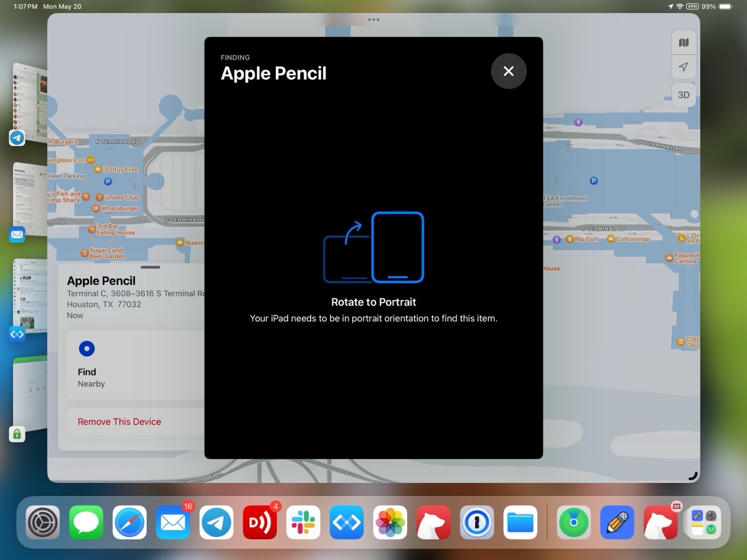747x560 pixels.
Task: Open Find My app in dock
Action: click(574, 522)
